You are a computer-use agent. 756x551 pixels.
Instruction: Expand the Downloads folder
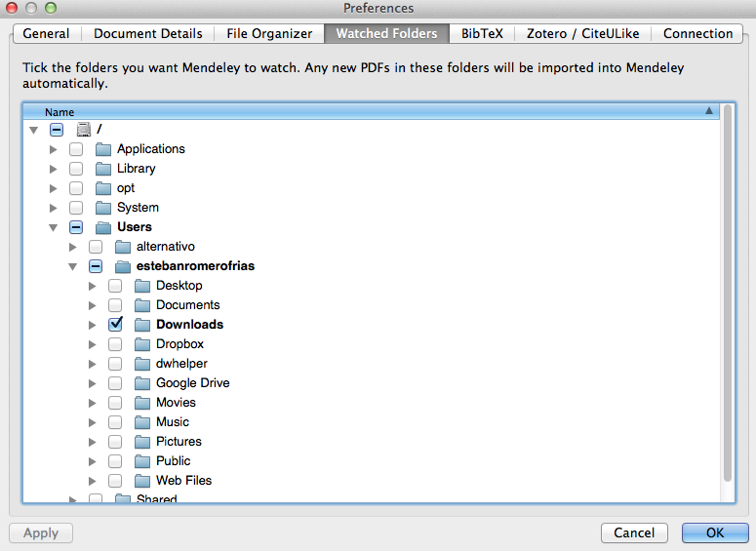(92, 325)
